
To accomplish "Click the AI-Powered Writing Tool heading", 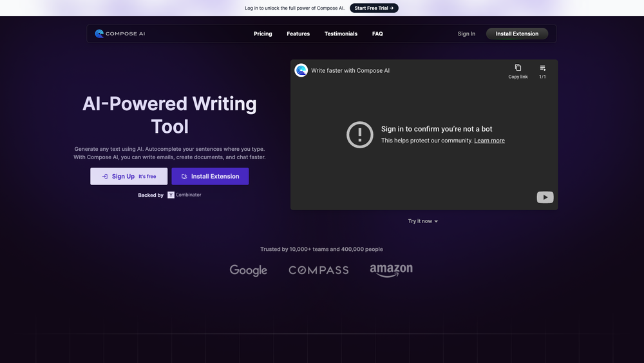I will point(169,115).
